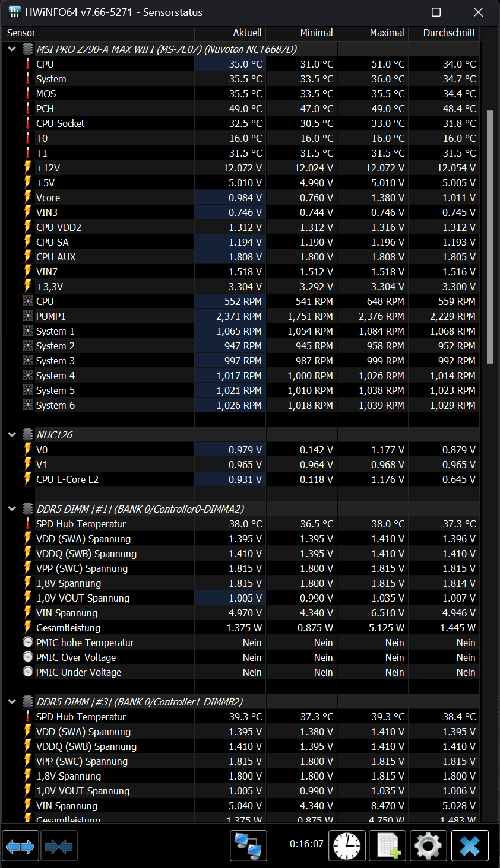
Task: Click the PMIC Under Voltage status icon
Action: coord(28,672)
